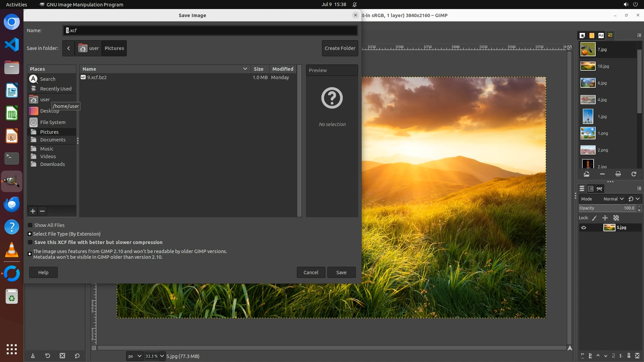Hide the 5.jpg layer with eye icon
The height and width of the screenshot is (362, 644).
(x=584, y=228)
